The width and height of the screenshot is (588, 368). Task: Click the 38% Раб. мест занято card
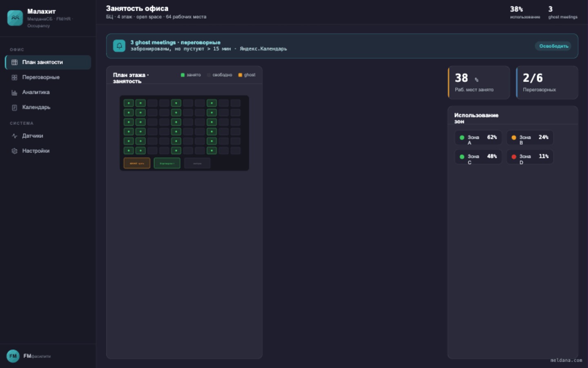click(x=479, y=83)
